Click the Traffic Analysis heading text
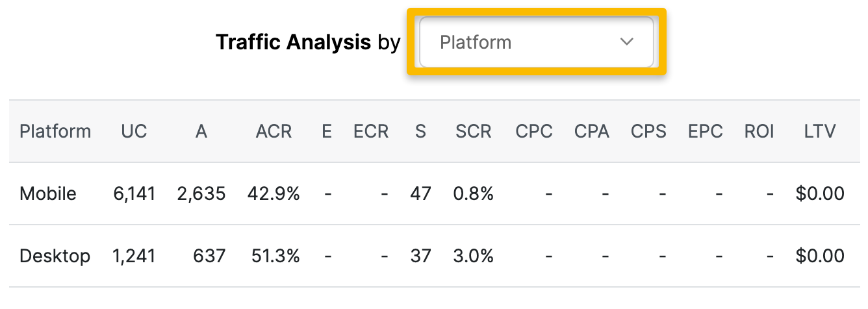 (x=293, y=42)
